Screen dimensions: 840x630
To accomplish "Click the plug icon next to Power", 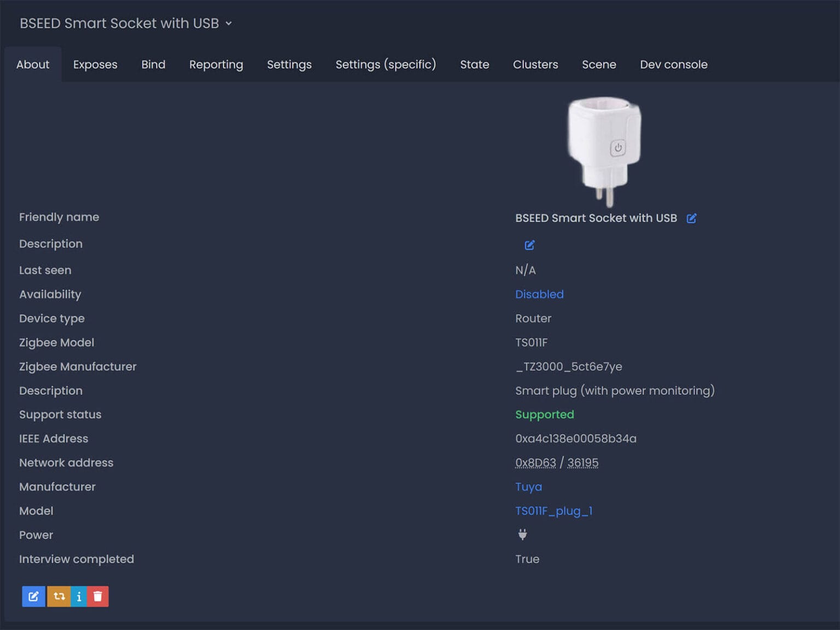I will coord(523,535).
